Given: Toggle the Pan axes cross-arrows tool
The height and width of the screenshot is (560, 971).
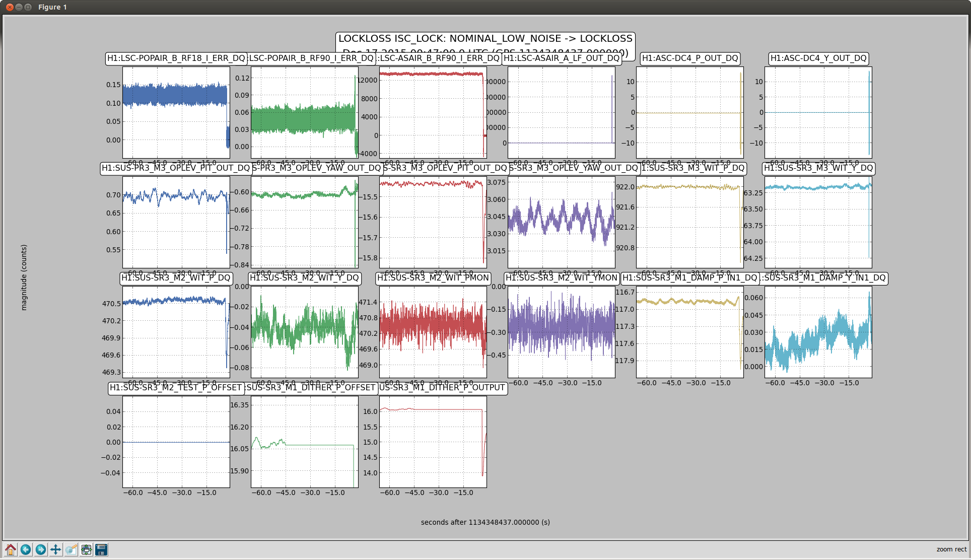Looking at the screenshot, I should click(x=56, y=549).
